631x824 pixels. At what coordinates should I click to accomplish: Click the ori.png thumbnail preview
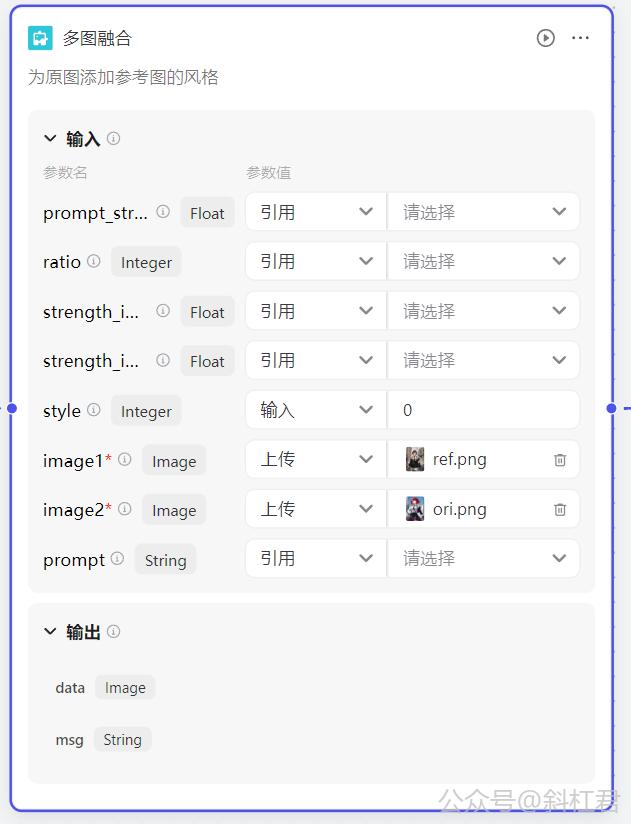tap(415, 509)
